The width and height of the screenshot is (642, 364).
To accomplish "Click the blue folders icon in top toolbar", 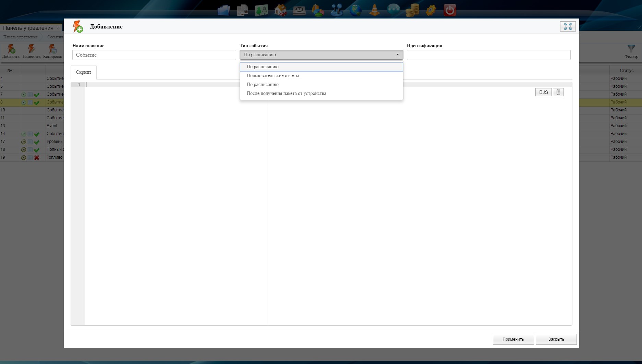I will (223, 10).
